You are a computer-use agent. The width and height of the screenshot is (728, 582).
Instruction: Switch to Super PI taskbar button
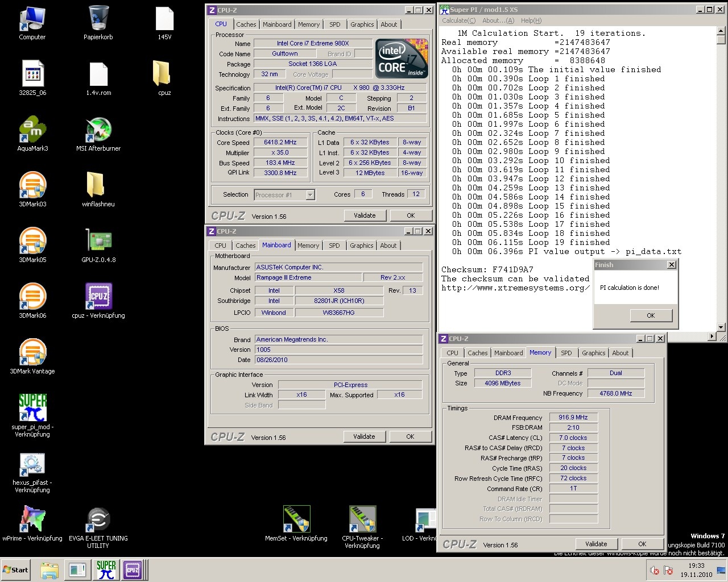coord(106,570)
